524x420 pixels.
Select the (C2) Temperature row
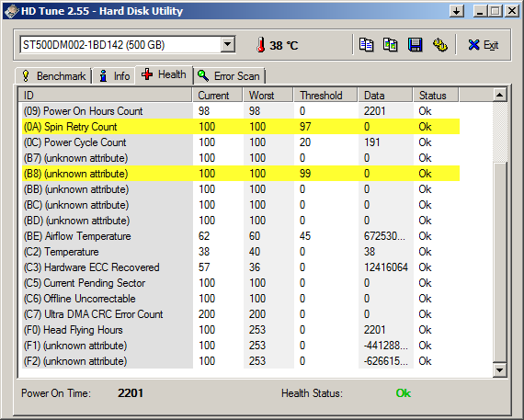(x=241, y=252)
